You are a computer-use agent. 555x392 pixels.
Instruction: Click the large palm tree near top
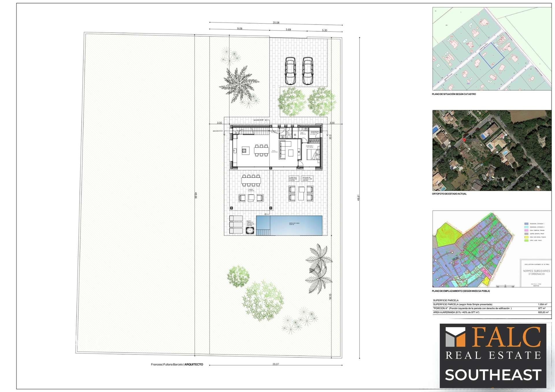239,84
